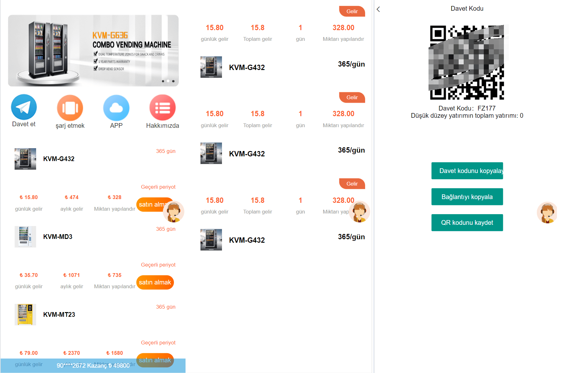The height and width of the screenshot is (373, 588).
Task: Click 'Düşük düzey yatırımın toplam yatırımı: 0' text
Action: 467,116
